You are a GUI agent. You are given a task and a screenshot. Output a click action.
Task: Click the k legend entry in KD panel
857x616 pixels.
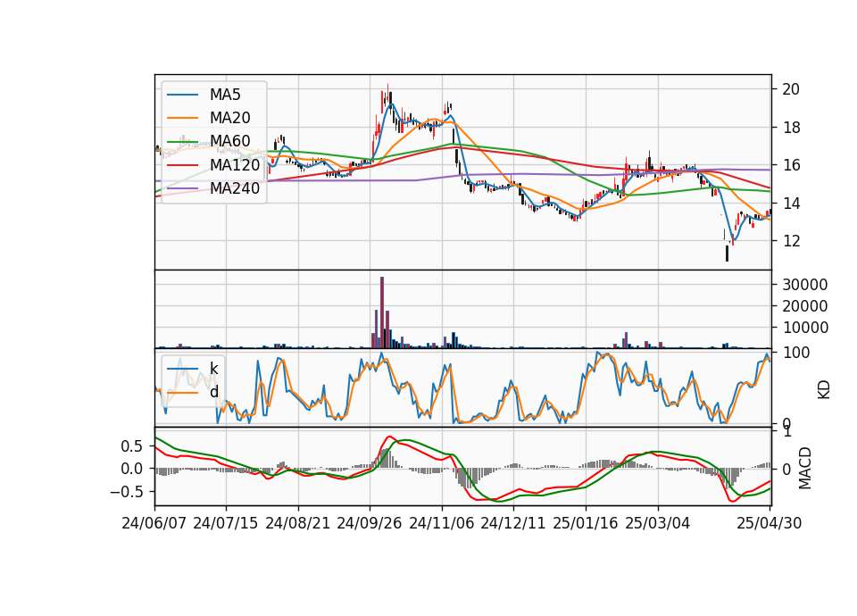[213, 369]
